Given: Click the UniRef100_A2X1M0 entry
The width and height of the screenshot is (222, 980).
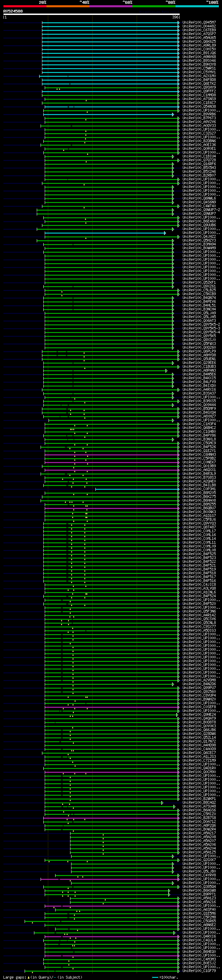Looking at the screenshot, I should click(x=199, y=76).
